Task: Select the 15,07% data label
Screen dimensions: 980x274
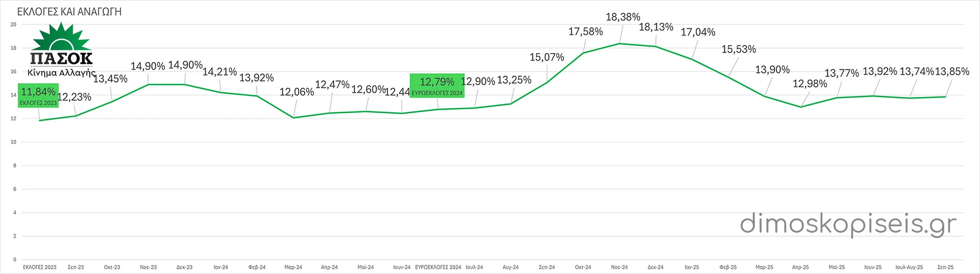Action: pyautogui.click(x=547, y=57)
